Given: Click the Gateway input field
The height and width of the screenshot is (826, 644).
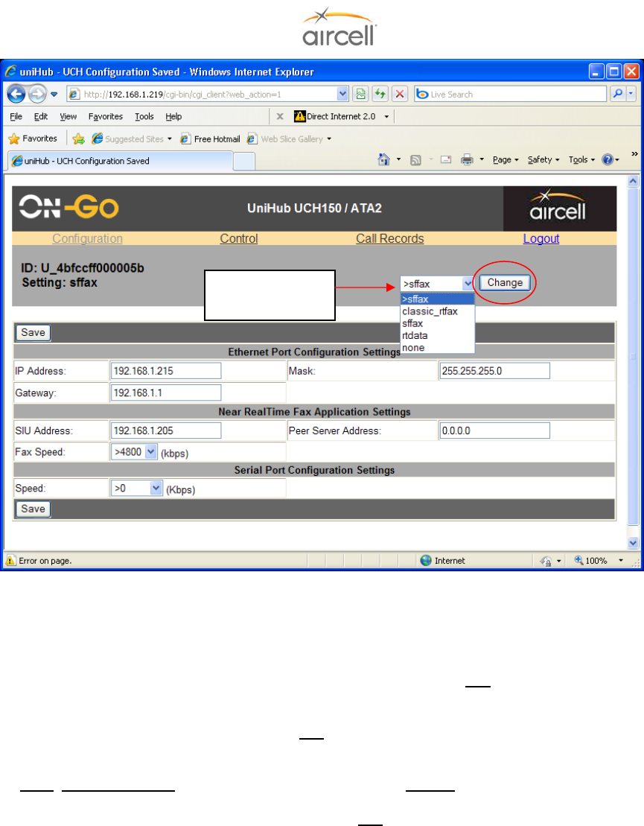Looking at the screenshot, I should point(166,393).
